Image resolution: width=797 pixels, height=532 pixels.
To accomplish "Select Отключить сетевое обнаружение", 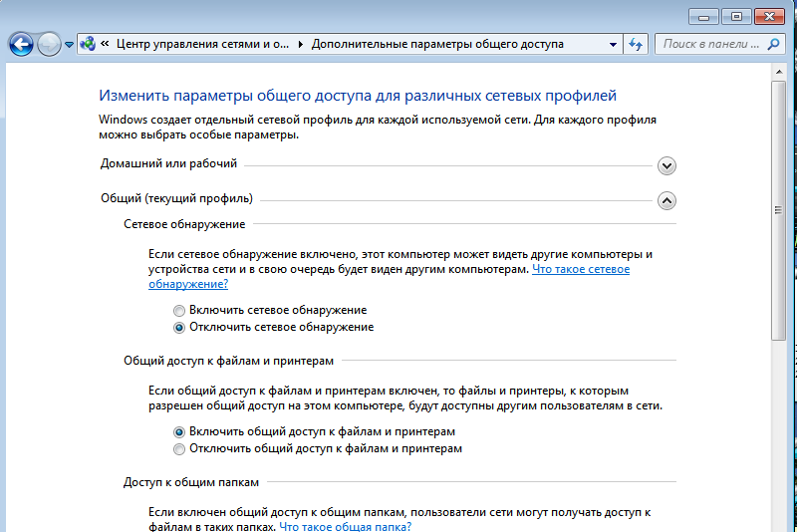I will tap(179, 328).
